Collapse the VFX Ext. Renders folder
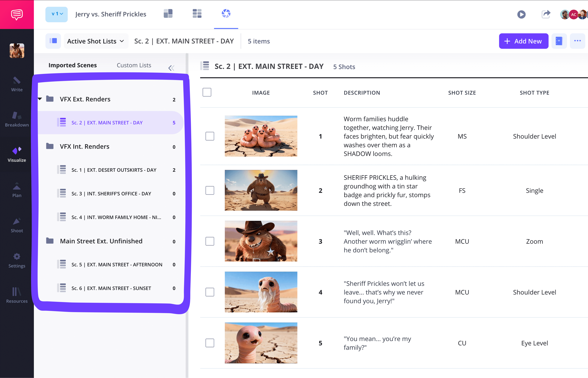The height and width of the screenshot is (378, 588). [x=40, y=99]
